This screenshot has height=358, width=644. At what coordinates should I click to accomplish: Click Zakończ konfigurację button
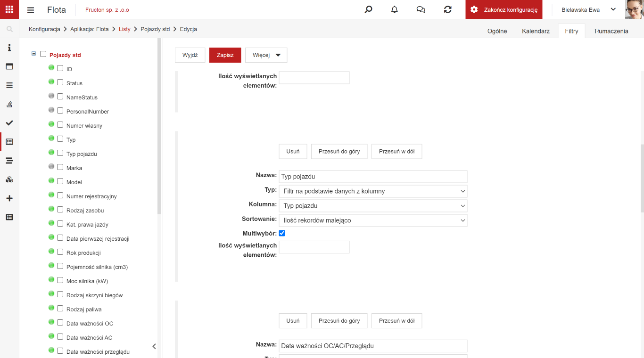tap(504, 9)
